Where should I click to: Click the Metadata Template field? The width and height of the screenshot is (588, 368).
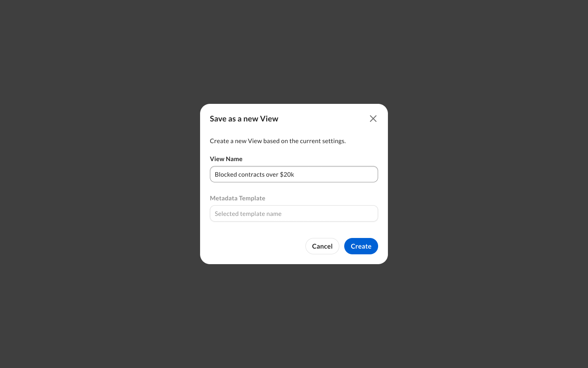point(294,213)
